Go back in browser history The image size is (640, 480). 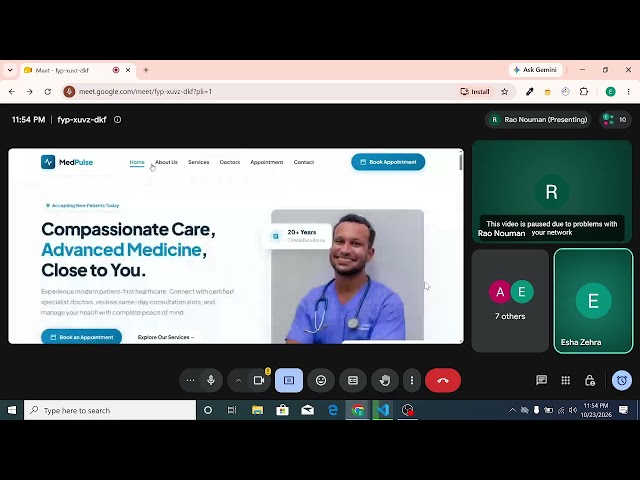click(11, 92)
